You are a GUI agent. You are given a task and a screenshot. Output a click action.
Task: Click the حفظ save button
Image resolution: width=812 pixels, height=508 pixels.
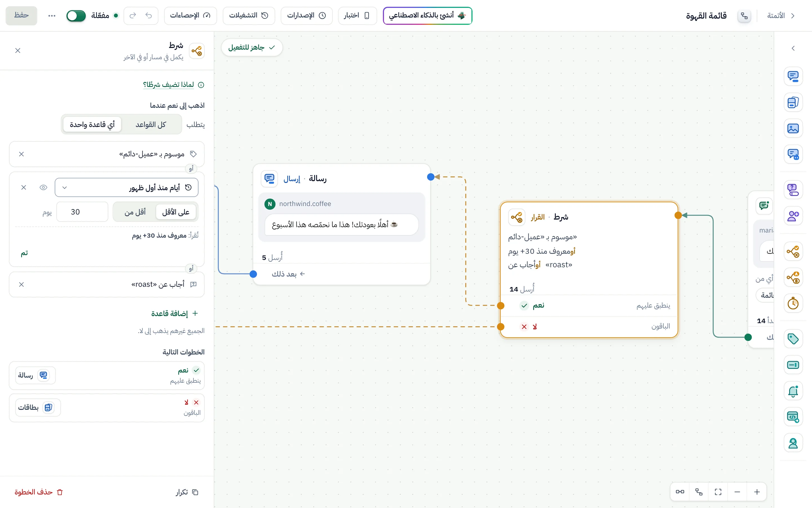(x=21, y=16)
